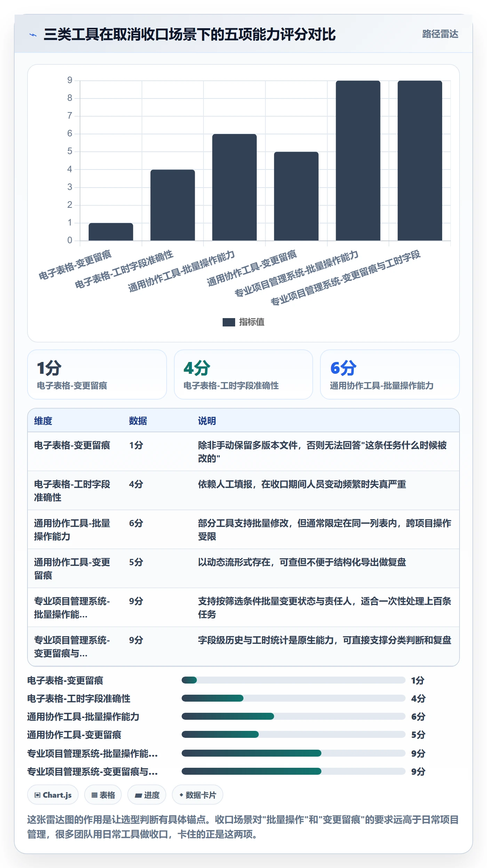Click the 说明 table column header

(207, 421)
